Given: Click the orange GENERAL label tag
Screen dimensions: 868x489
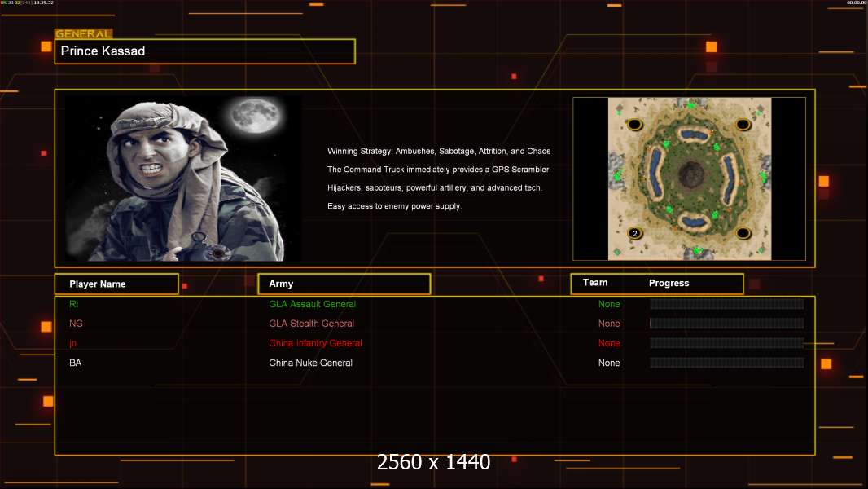Looking at the screenshot, I should [84, 33].
